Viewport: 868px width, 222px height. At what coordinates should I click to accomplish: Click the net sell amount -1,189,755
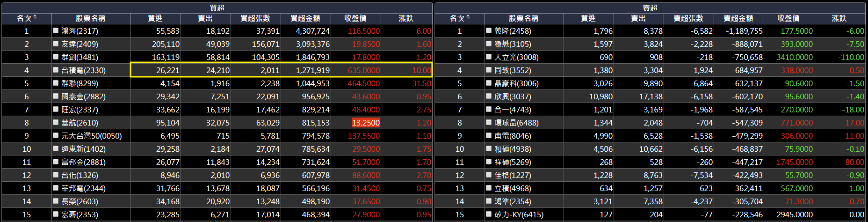point(744,31)
